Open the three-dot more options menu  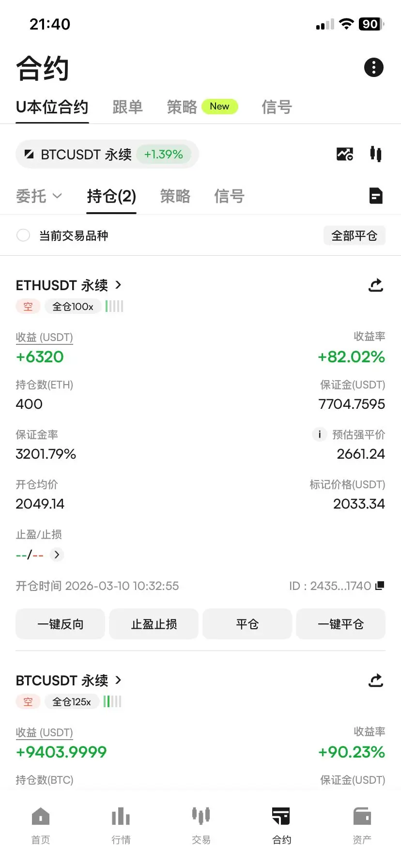(373, 67)
